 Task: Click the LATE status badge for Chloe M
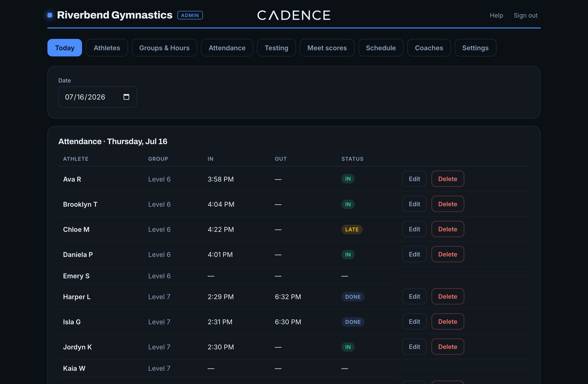point(352,229)
